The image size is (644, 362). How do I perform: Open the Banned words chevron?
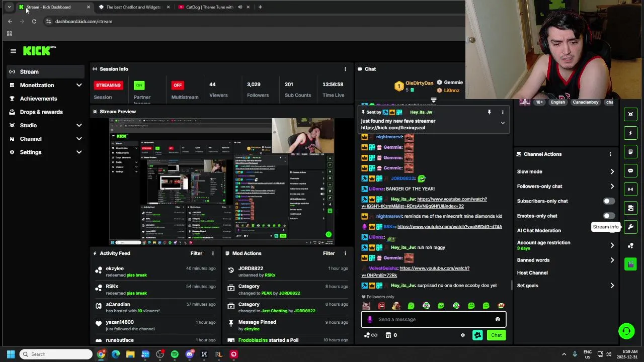[612, 260]
